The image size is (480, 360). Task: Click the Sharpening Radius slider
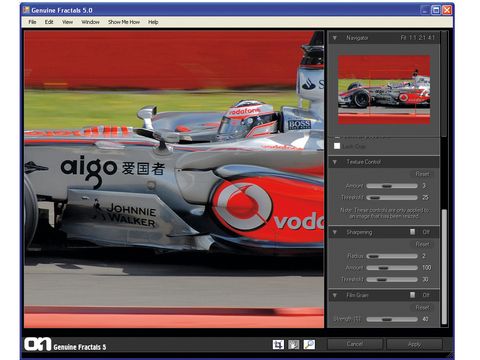click(x=392, y=256)
